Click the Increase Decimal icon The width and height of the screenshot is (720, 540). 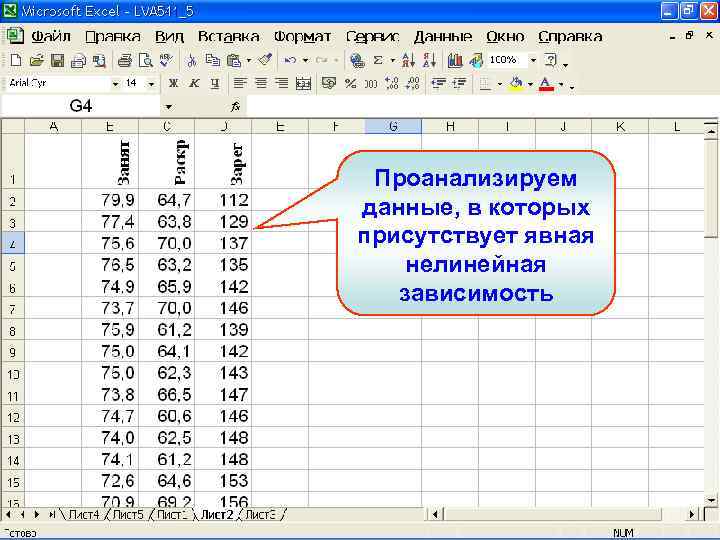coord(392,84)
